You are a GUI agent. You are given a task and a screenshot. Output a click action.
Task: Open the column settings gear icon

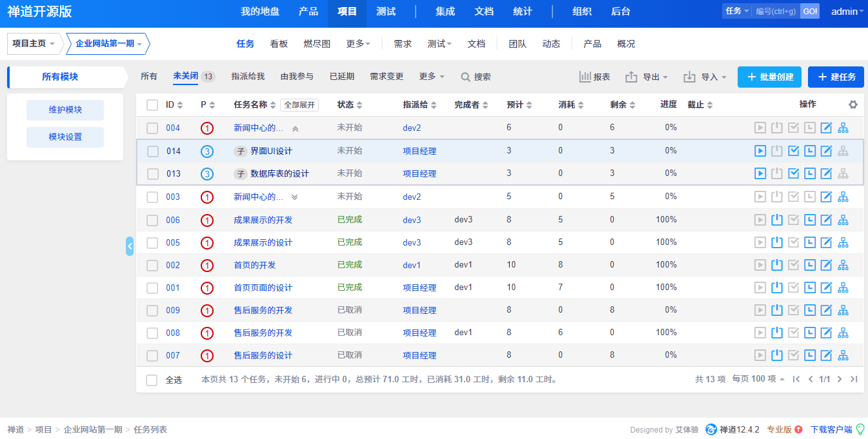pos(853,104)
